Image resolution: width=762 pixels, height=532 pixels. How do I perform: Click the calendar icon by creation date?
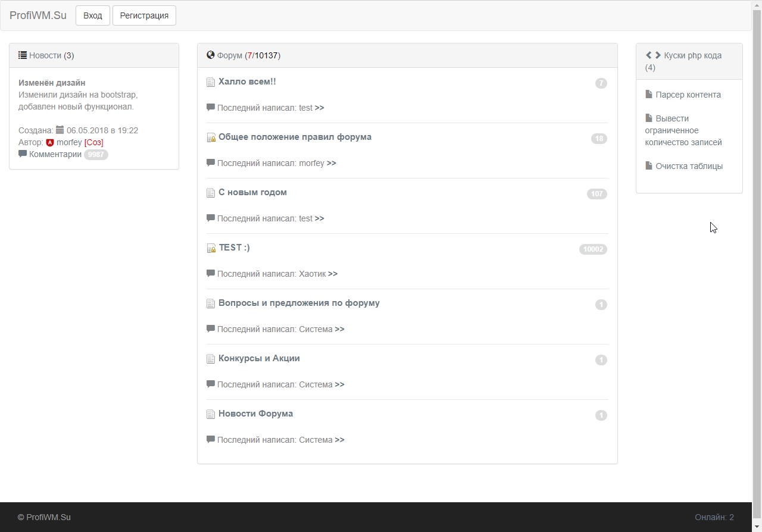click(x=60, y=130)
